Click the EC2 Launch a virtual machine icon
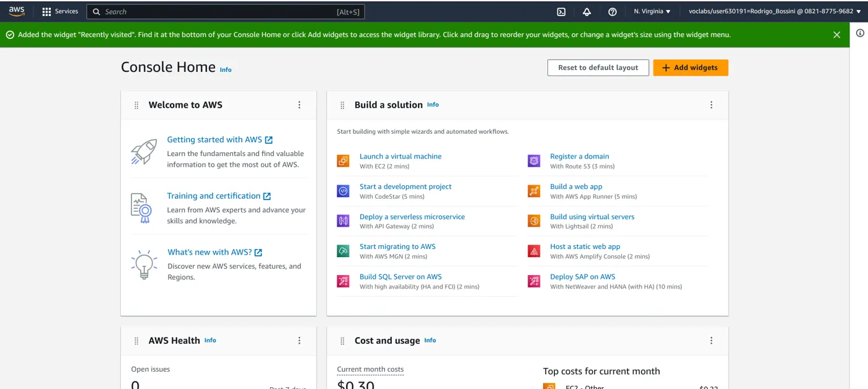 click(343, 161)
